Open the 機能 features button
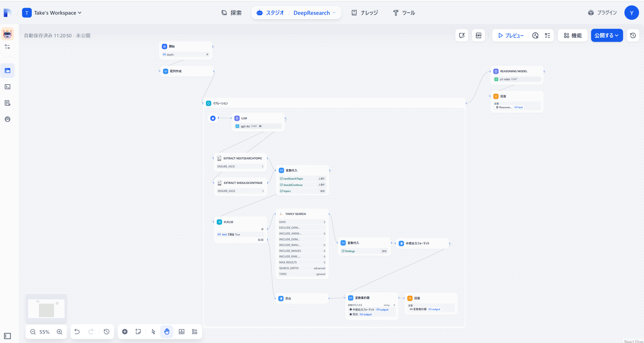Image resolution: width=644 pixels, height=343 pixels. [573, 35]
